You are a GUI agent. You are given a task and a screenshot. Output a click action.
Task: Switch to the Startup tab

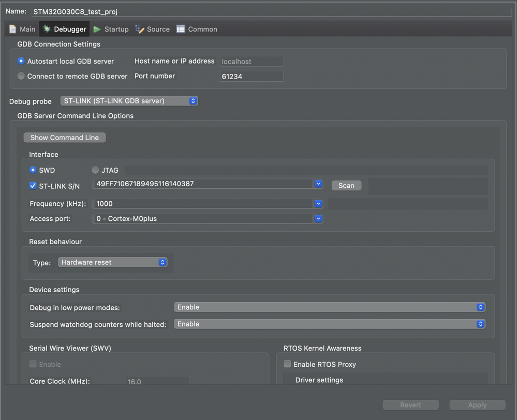pyautogui.click(x=116, y=29)
